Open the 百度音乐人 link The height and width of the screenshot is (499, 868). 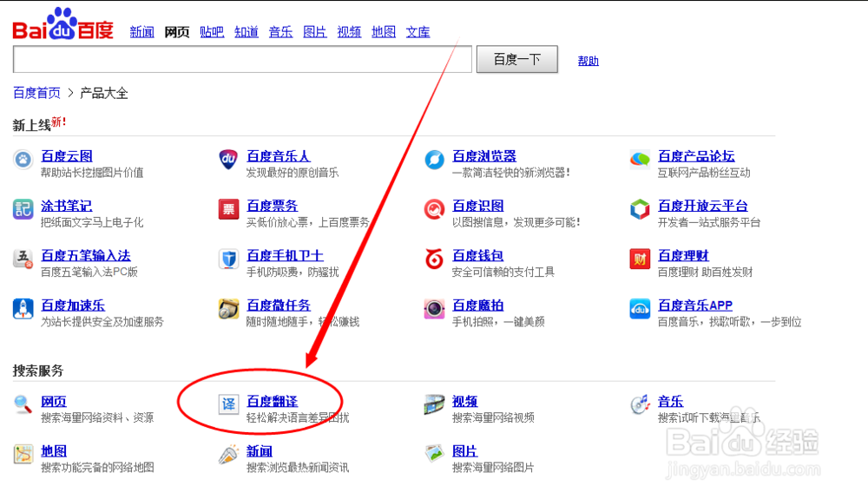tap(279, 156)
